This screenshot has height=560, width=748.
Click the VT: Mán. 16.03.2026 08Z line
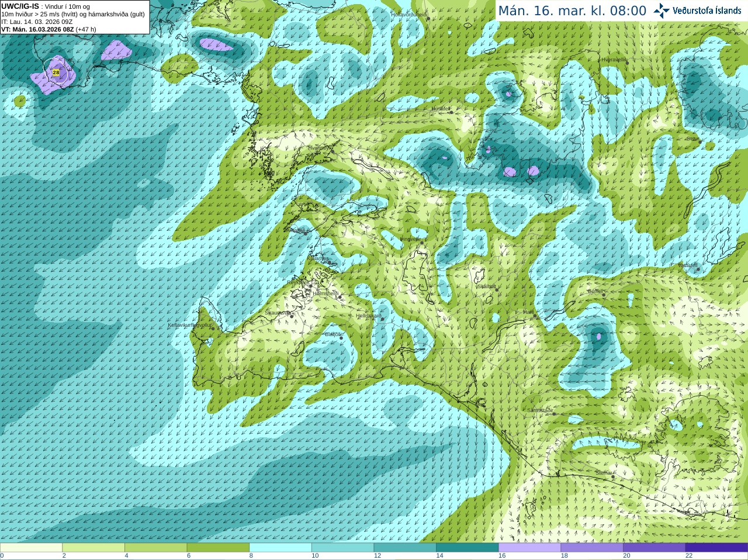click(x=49, y=29)
